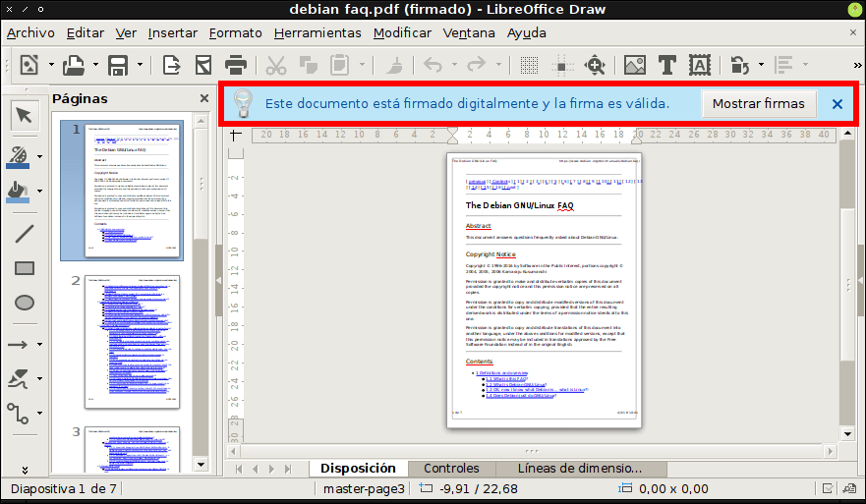The image size is (866, 504).
Task: Open the New document dropdown arrow
Action: click(51, 65)
